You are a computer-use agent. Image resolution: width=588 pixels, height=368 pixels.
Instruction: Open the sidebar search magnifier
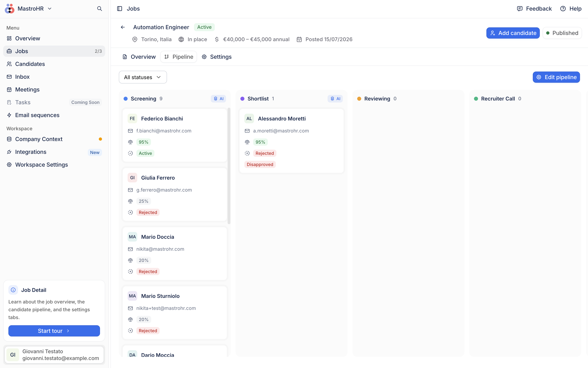[99, 9]
